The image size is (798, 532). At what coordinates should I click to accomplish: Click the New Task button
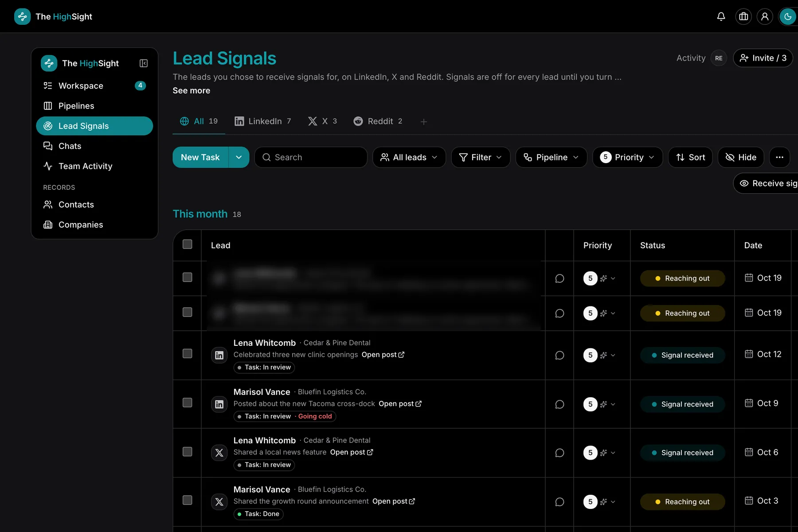click(200, 157)
